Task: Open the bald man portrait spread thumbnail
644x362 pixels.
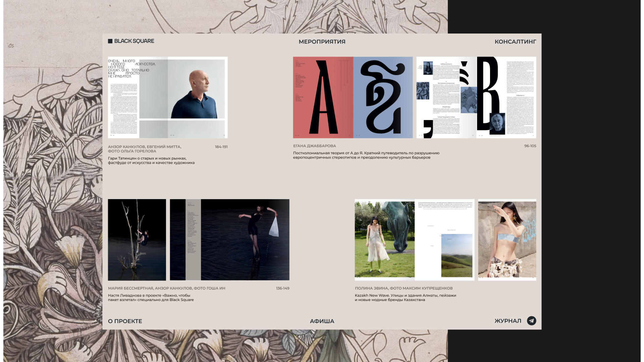Action: (168, 97)
